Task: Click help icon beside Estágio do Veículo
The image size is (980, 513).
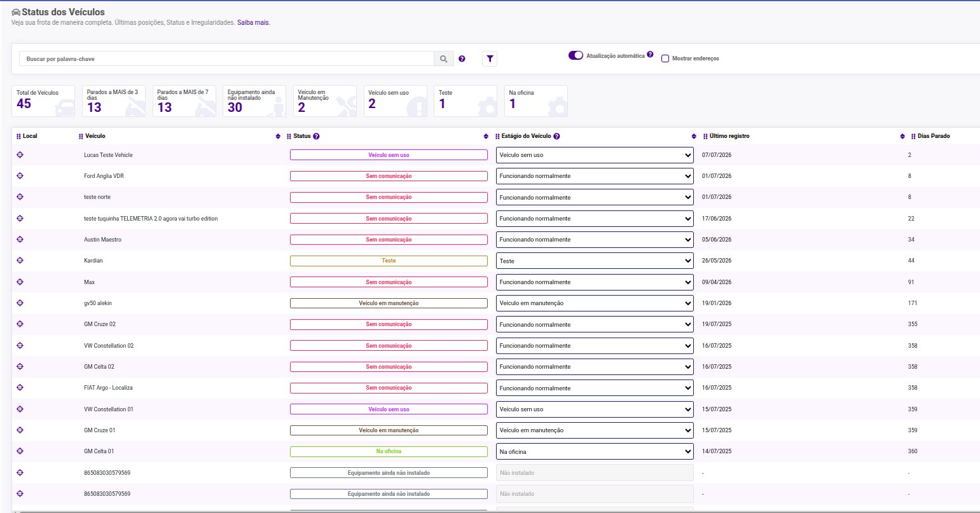Action: click(556, 136)
